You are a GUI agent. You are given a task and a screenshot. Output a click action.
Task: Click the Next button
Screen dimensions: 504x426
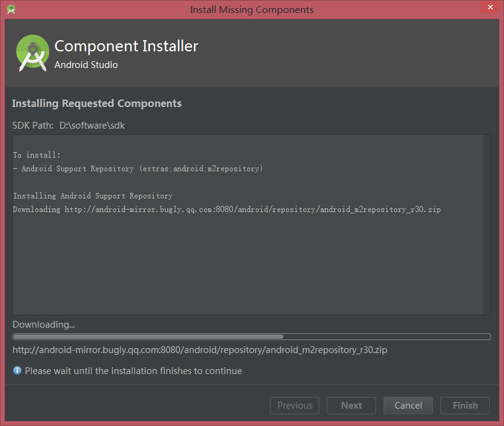351,406
